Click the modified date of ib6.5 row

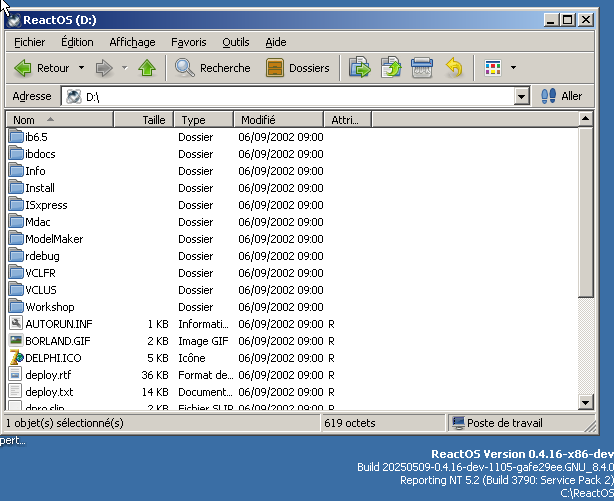click(x=281, y=137)
